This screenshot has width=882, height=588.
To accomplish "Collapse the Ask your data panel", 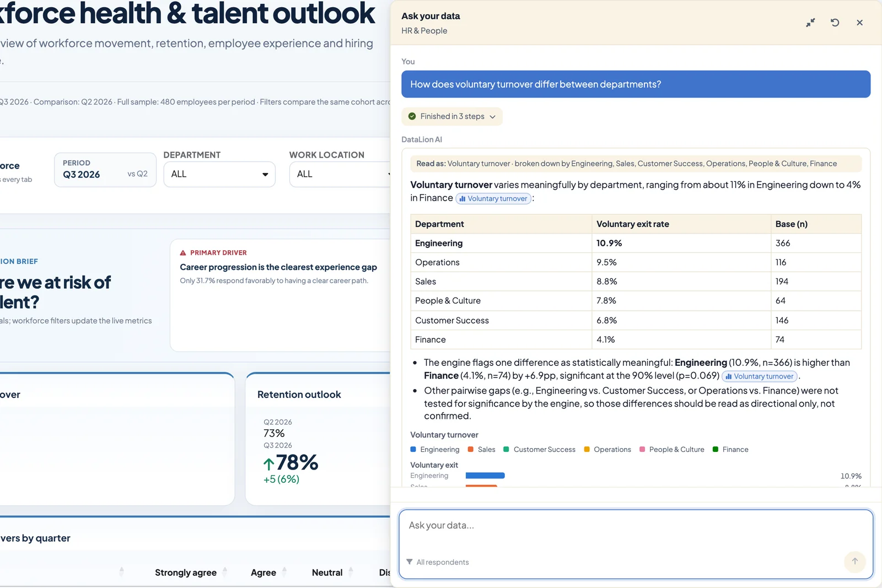I will (810, 23).
